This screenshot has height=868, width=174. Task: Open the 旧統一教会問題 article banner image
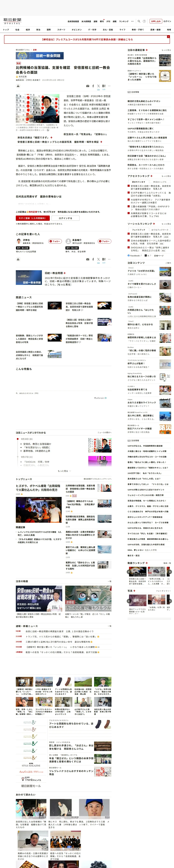(x=40, y=56)
